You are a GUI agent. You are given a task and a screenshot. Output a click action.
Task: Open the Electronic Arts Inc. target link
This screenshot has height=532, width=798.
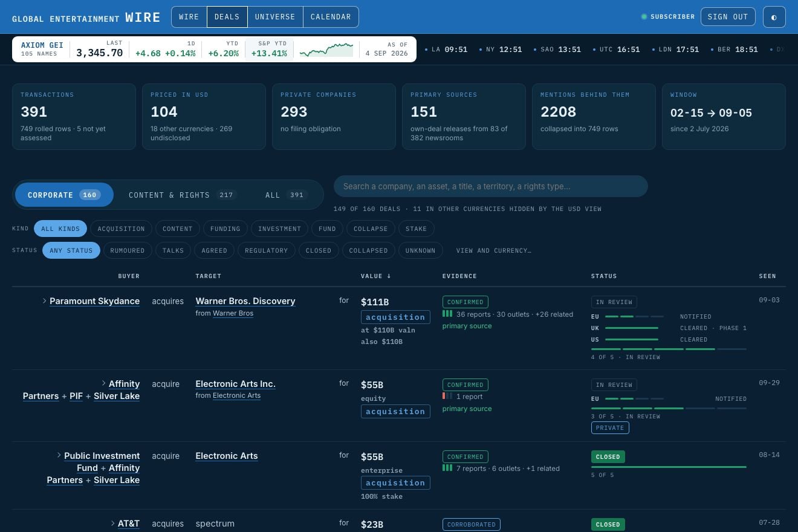click(x=235, y=384)
